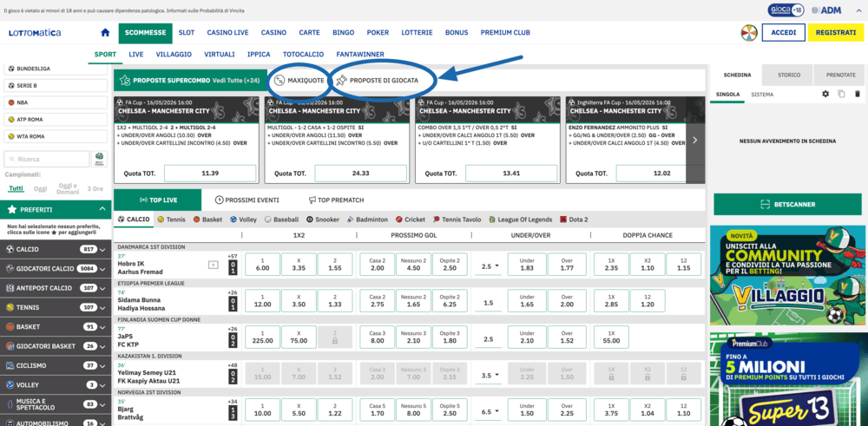Switch to Prossimi Eventi tab
Image resolution: width=868 pixels, height=426 pixels.
point(247,200)
